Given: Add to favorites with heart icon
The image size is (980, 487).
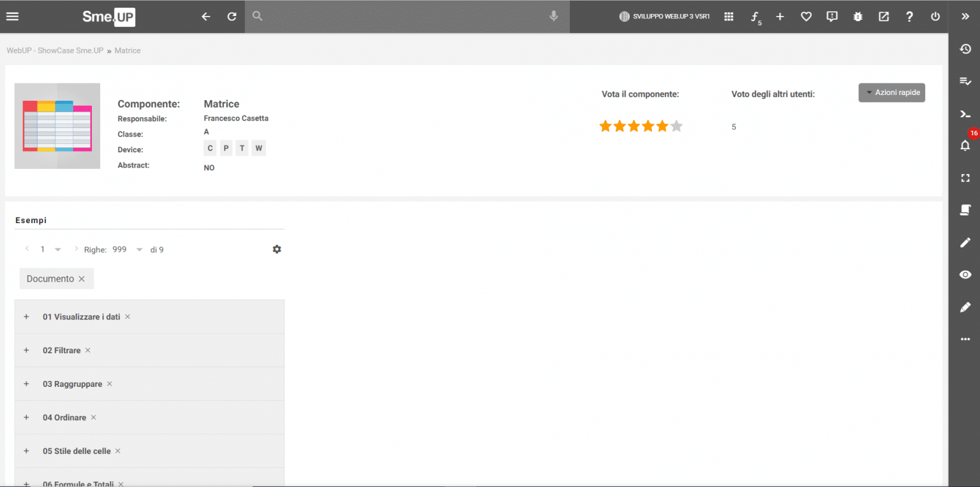Looking at the screenshot, I should pyautogui.click(x=806, y=17).
